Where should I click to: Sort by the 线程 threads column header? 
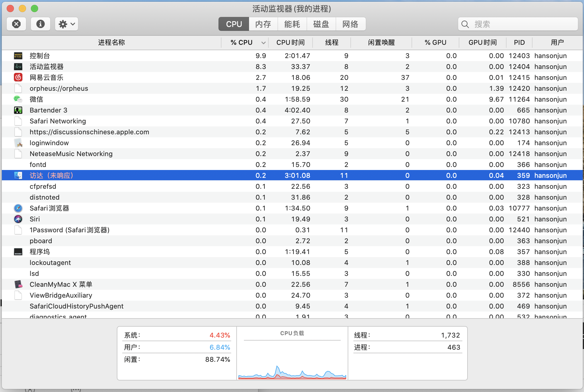(332, 43)
